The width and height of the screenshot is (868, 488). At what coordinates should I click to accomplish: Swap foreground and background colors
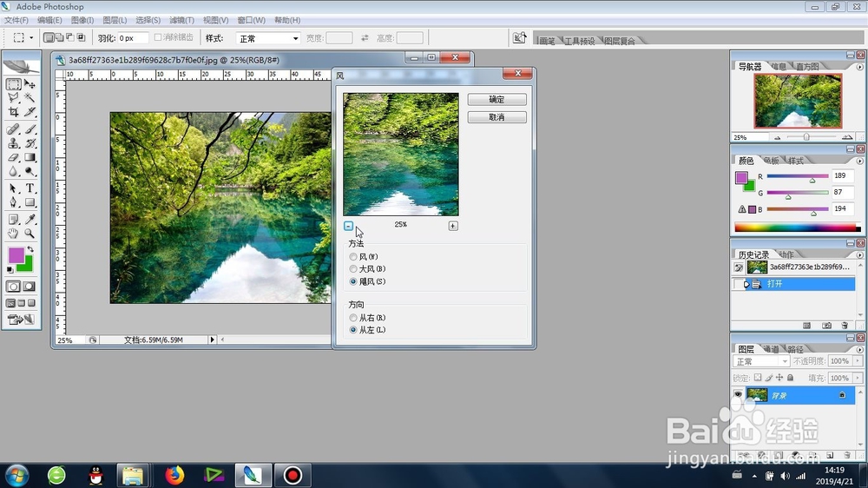30,250
